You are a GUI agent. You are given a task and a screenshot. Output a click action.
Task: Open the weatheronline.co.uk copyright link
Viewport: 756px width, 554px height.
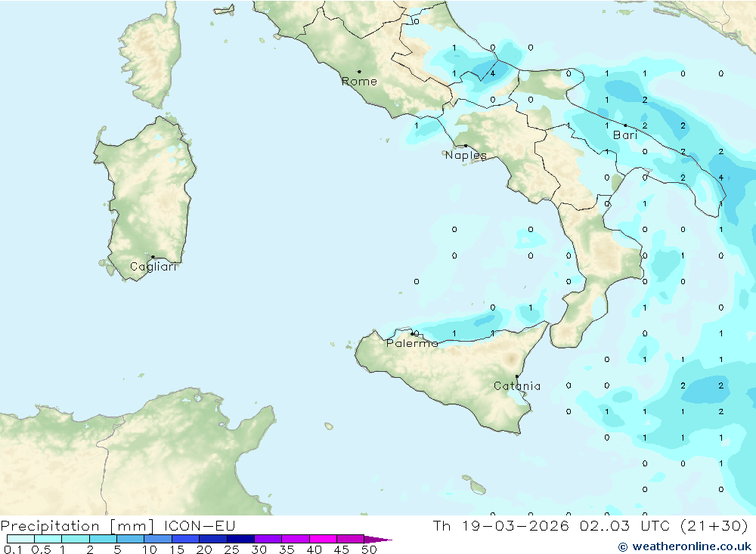click(x=685, y=546)
